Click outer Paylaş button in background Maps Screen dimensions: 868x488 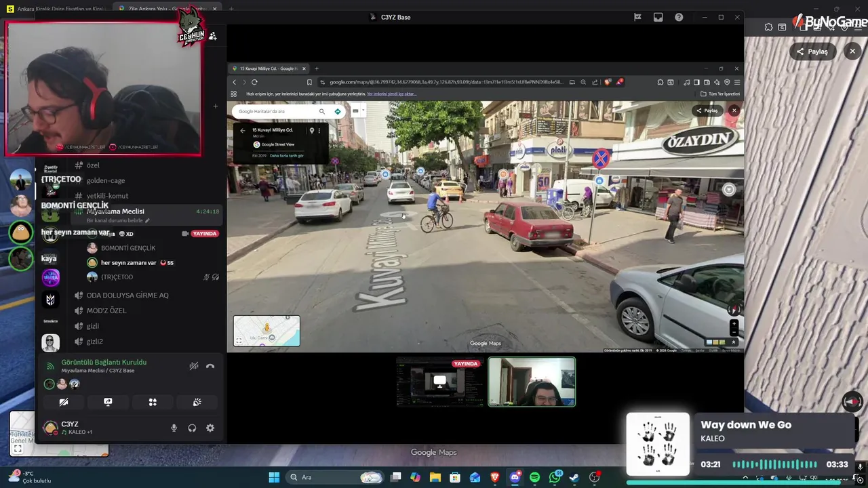click(812, 52)
